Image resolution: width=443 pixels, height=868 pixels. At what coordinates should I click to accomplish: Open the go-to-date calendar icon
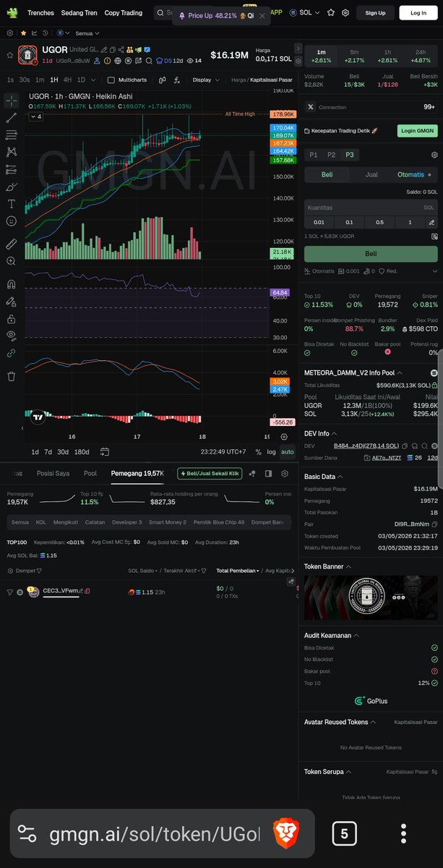[x=105, y=452]
